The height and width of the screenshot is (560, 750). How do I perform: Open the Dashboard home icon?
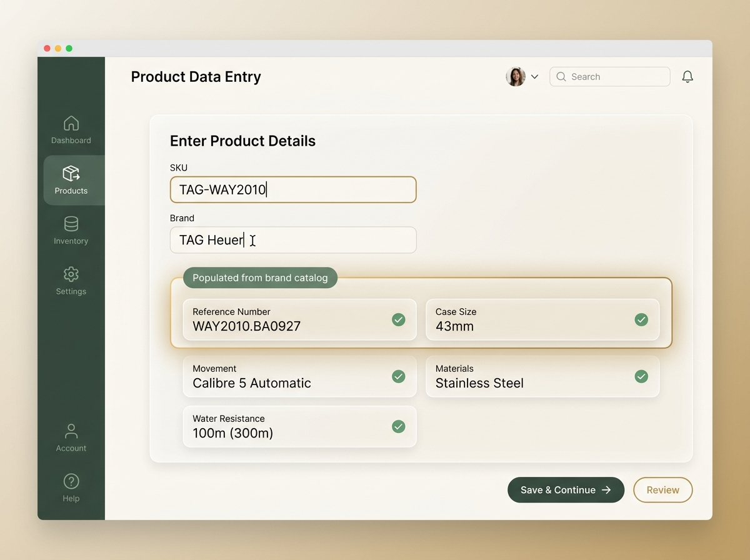pos(71,123)
